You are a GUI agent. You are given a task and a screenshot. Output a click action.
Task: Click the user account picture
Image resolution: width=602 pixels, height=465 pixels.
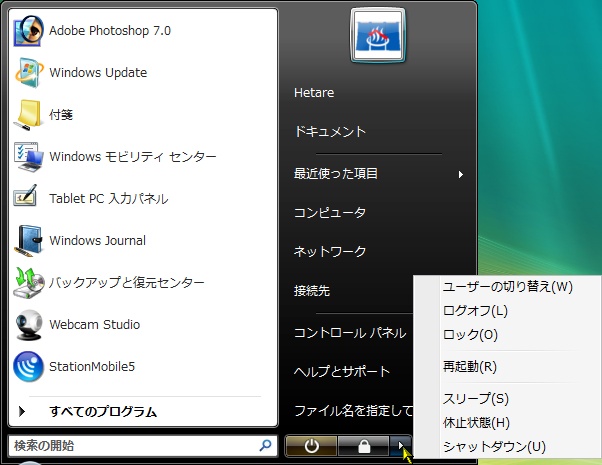point(378,36)
